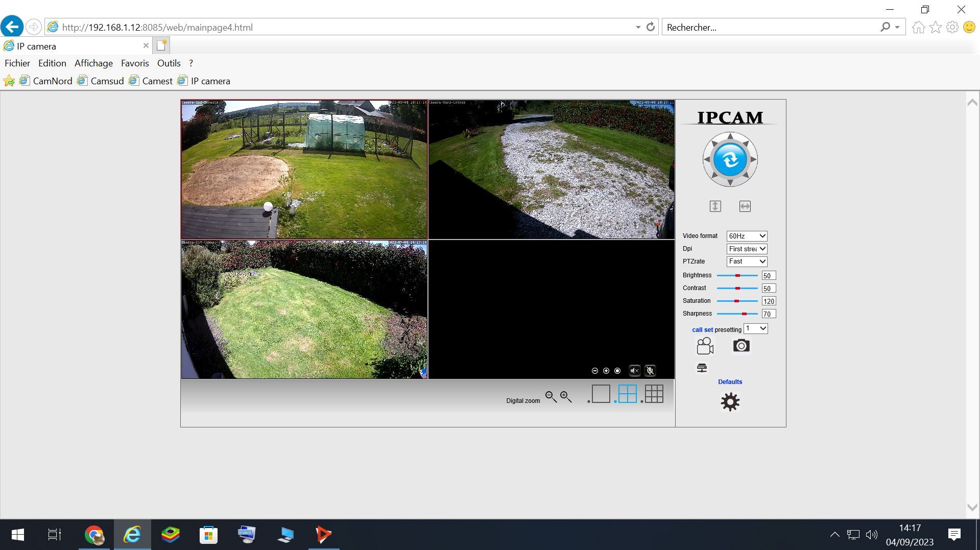The width and height of the screenshot is (980, 550).
Task: Open settings with the gear icon
Action: 730,402
